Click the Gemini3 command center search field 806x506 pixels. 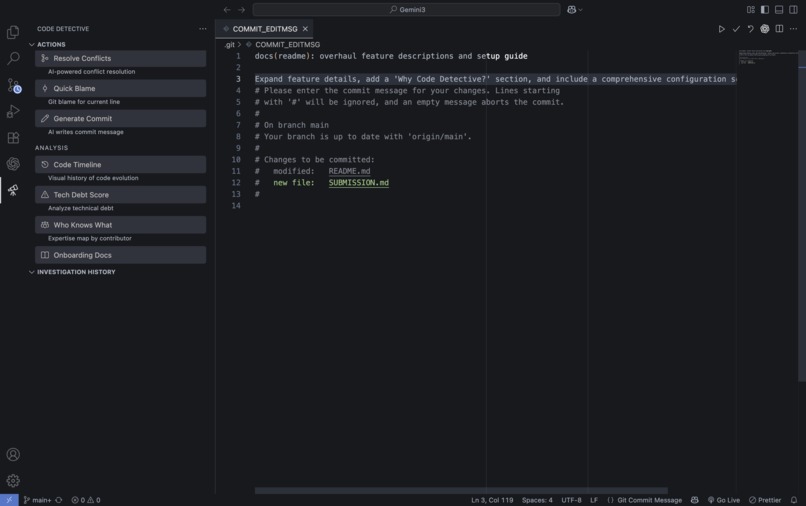click(406, 9)
